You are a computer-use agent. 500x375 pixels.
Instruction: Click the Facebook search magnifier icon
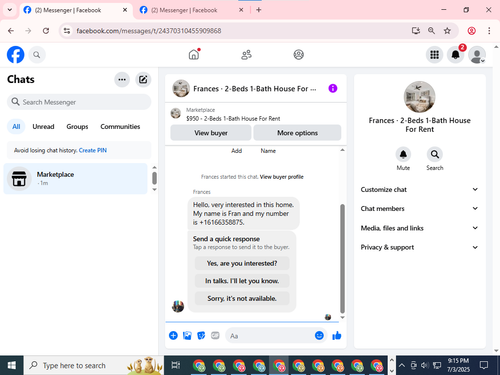coord(37,55)
